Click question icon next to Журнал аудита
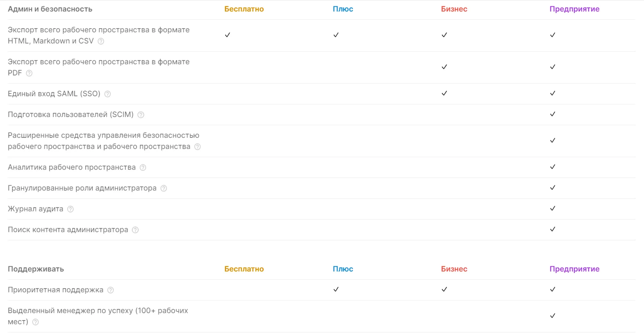Screen dimensions: 644x335 coord(70,209)
